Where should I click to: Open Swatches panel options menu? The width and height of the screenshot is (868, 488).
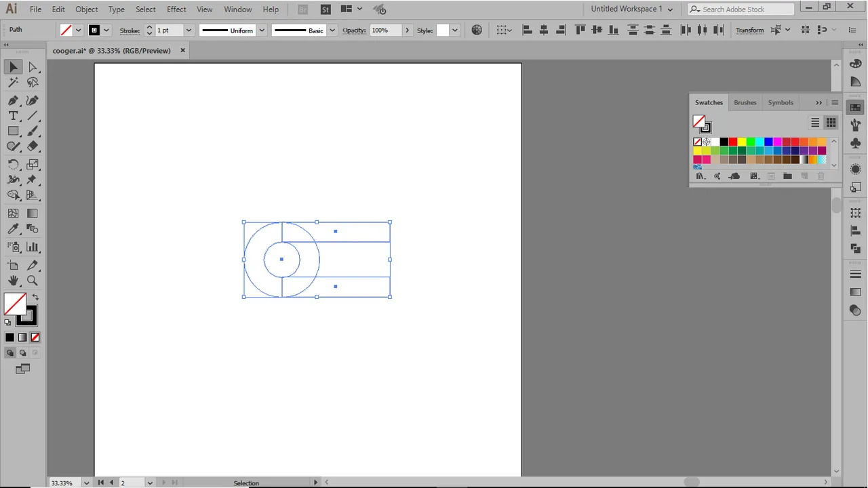tap(835, 102)
